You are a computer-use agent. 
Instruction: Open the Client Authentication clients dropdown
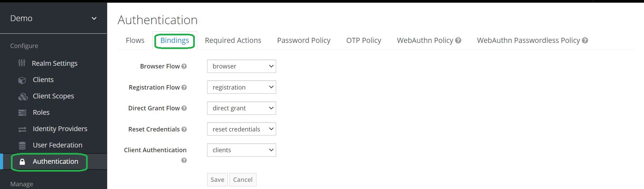pos(241,150)
